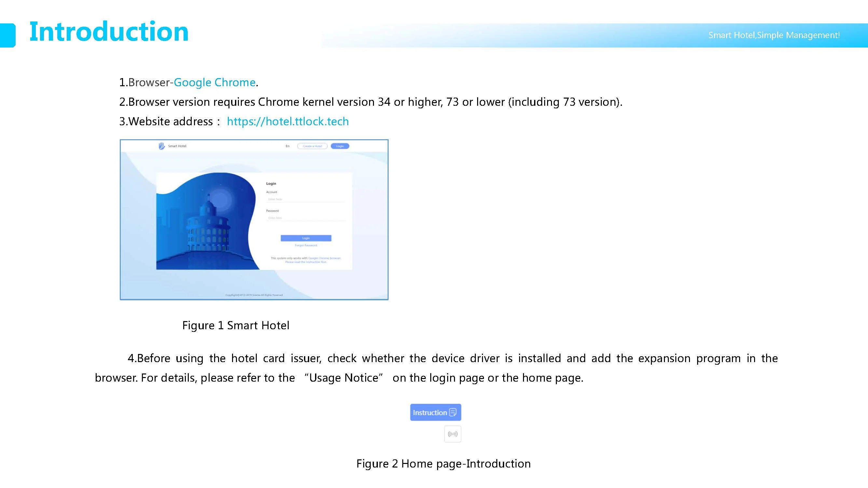Image resolution: width=868 pixels, height=488 pixels.
Task: Click 'Please read the instruction first' link
Action: [306, 262]
